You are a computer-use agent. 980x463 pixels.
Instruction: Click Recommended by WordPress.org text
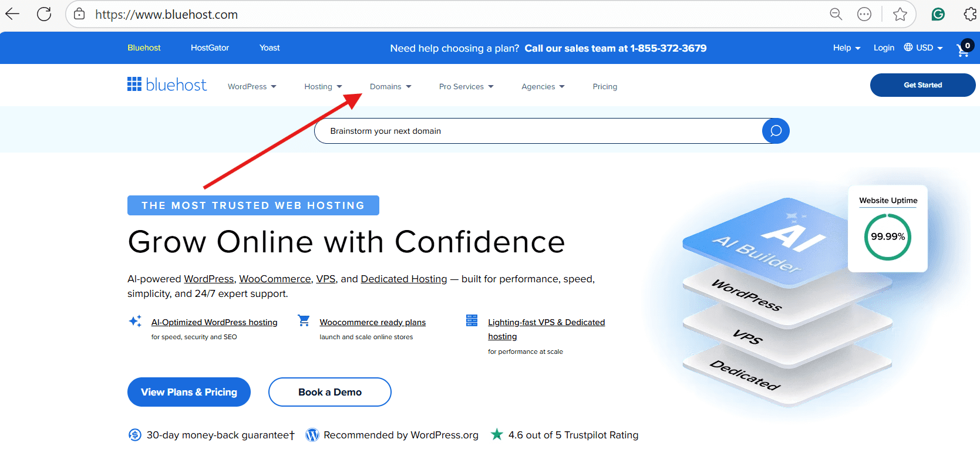click(x=401, y=435)
